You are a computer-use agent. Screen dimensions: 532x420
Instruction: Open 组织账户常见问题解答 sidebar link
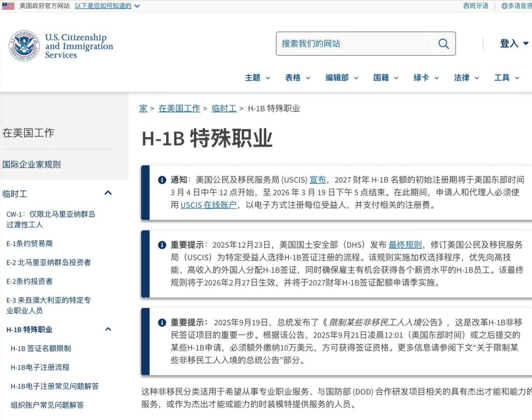(x=47, y=405)
